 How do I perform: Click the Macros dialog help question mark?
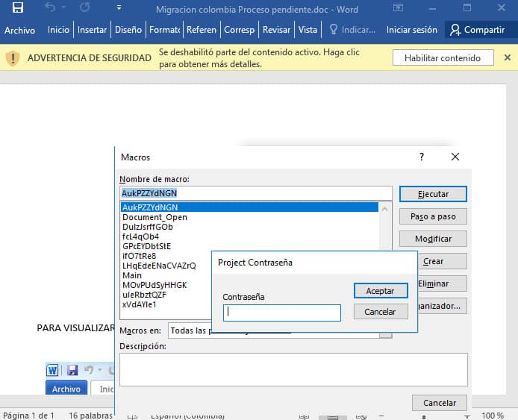[x=422, y=157]
